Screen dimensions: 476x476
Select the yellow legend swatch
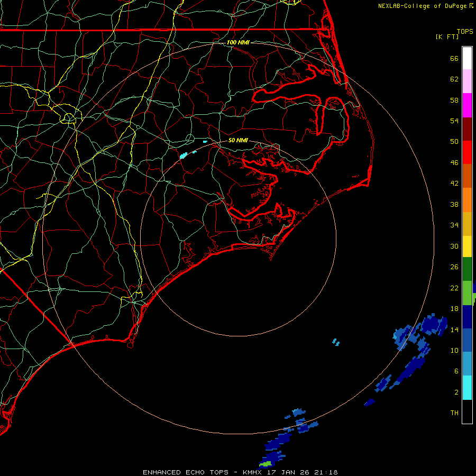pos(467,246)
